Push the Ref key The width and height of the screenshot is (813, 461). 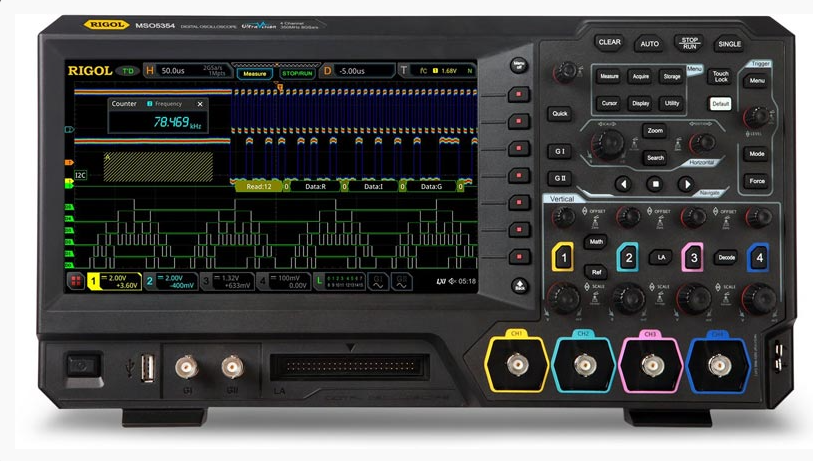pos(596,272)
